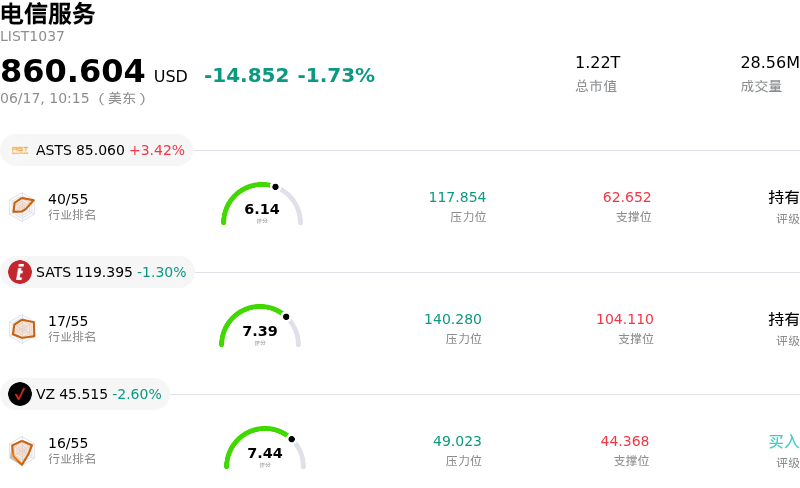800x488 pixels.
Task: Select the VZ 45.515 ticker chip
Action: point(85,394)
